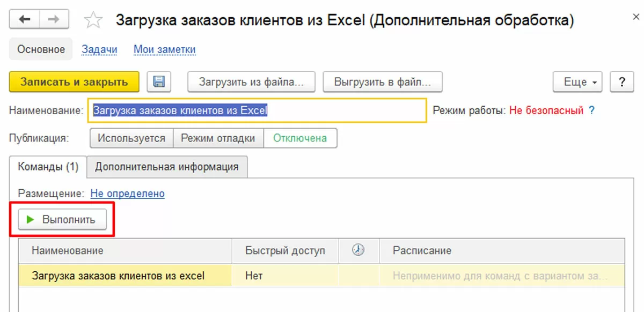Open Мои заметки link
The height and width of the screenshot is (312, 644).
[x=164, y=49]
